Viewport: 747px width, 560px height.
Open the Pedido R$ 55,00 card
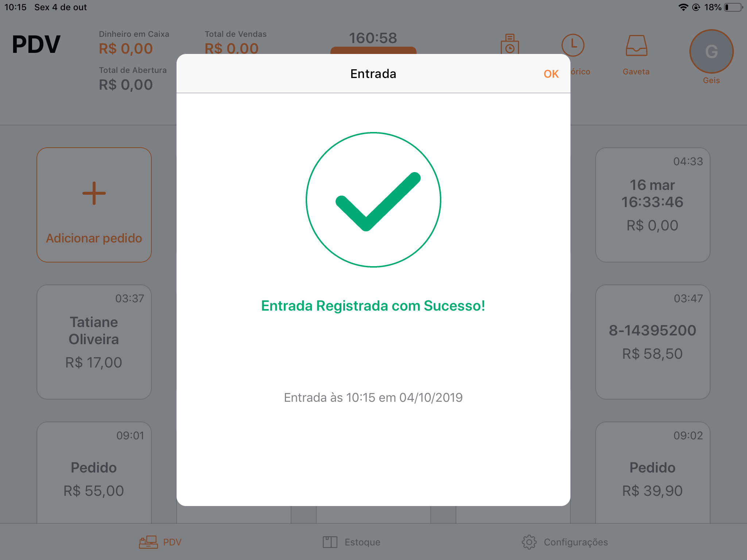pyautogui.click(x=94, y=472)
